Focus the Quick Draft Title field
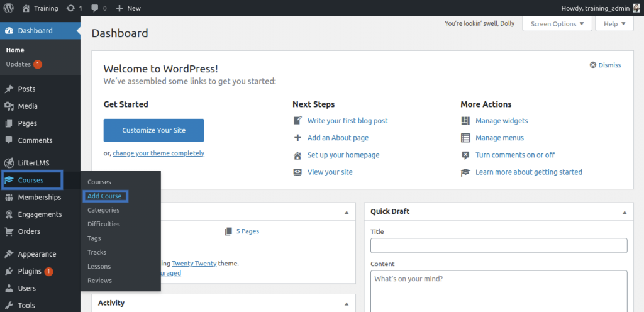644x312 pixels. 499,245
